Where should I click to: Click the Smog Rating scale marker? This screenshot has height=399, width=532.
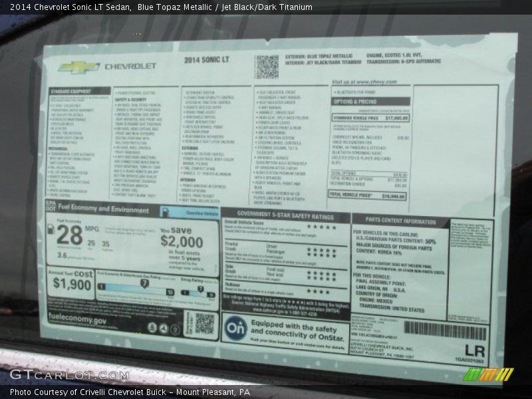[201, 289]
